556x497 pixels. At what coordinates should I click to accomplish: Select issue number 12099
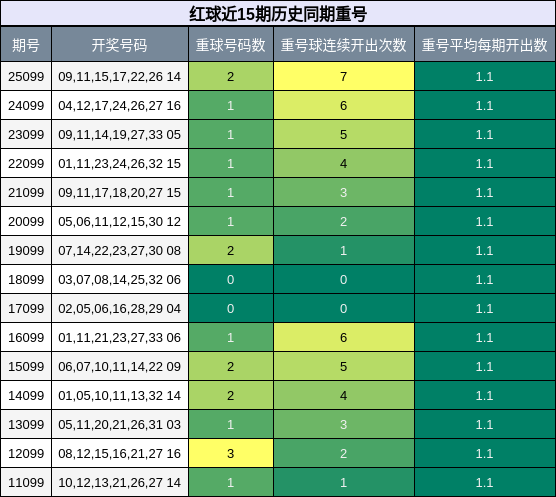[x=26, y=454]
